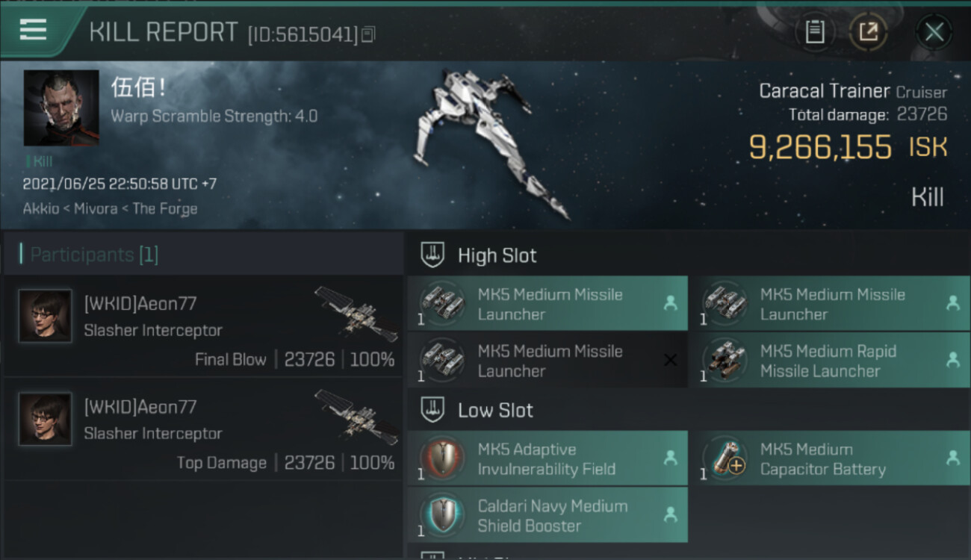
Task: Click Top Damage pilot portrait
Action: (46, 419)
